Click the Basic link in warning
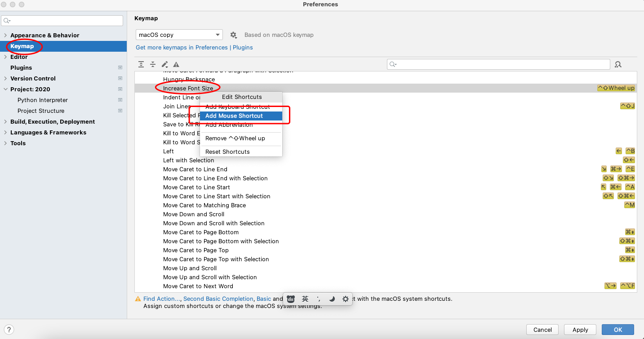The width and height of the screenshot is (644, 339). coord(264,299)
